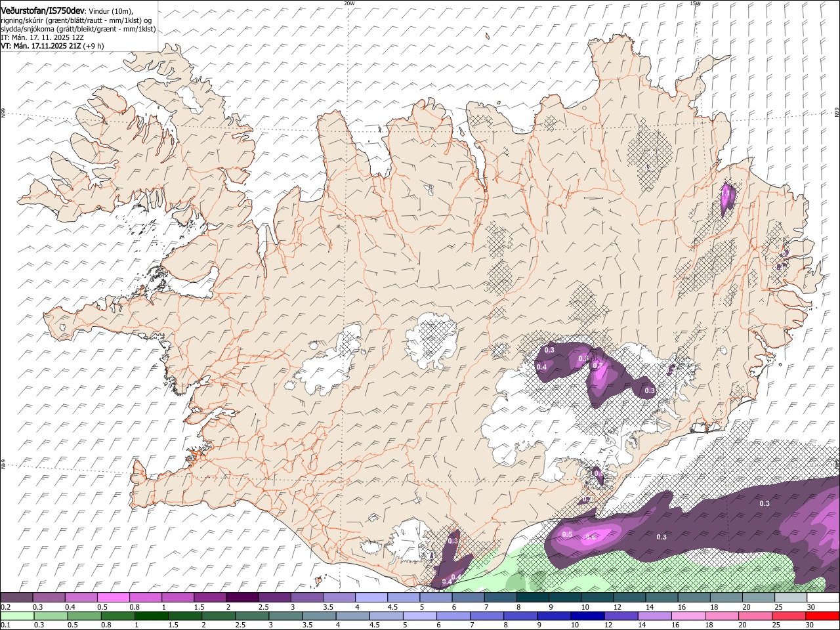
Task: Click the lower legend swatch labeled 2
Action: [218, 616]
